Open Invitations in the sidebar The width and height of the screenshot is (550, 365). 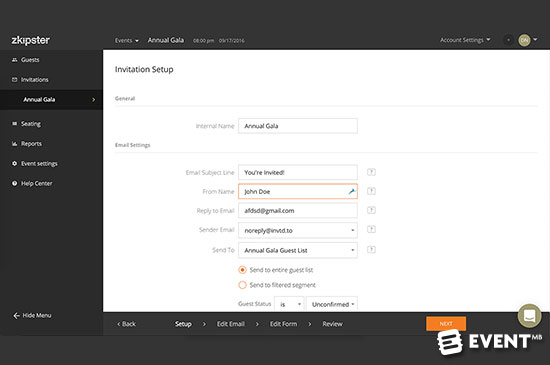pyautogui.click(x=35, y=80)
